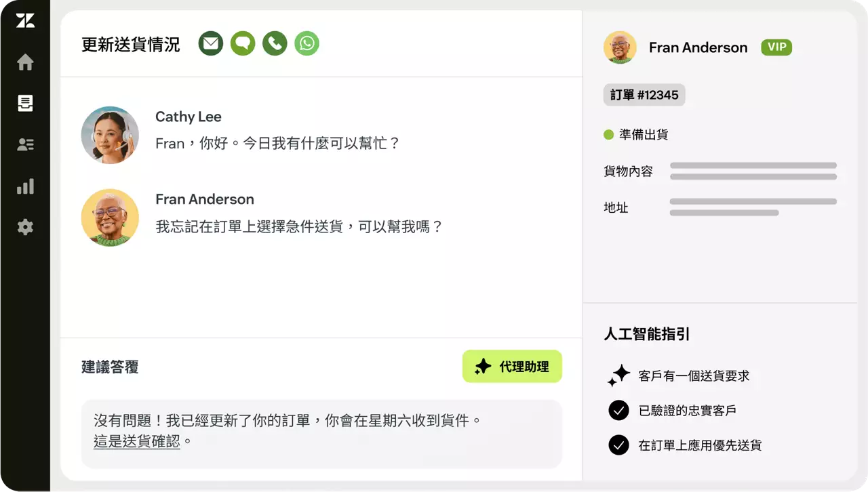Click the 訂單 #12345 tag
868x492 pixels.
pos(644,95)
